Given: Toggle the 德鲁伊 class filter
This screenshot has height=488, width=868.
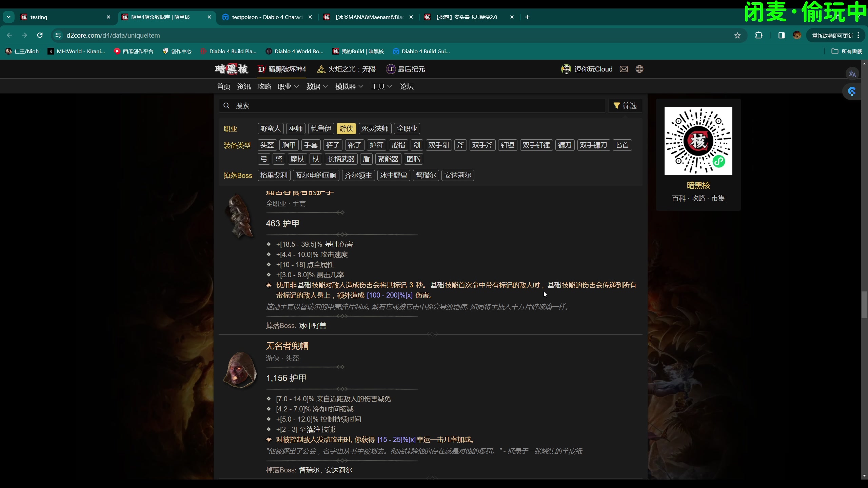Looking at the screenshot, I should tap(321, 128).
